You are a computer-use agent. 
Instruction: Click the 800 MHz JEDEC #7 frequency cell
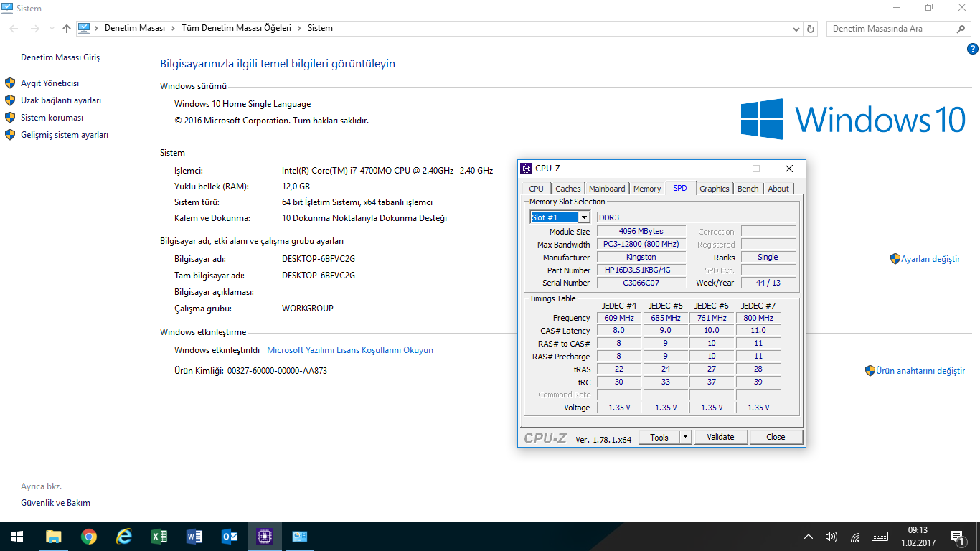pyautogui.click(x=758, y=318)
